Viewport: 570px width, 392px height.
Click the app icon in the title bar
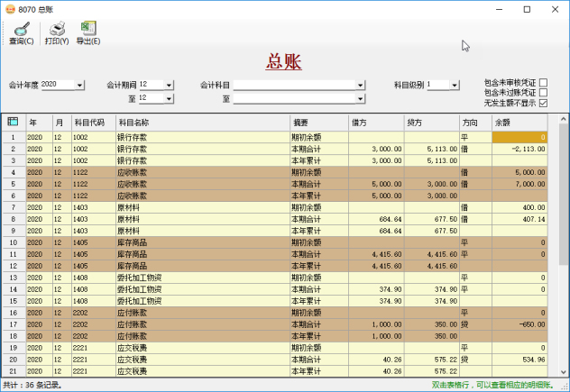(x=10, y=7)
